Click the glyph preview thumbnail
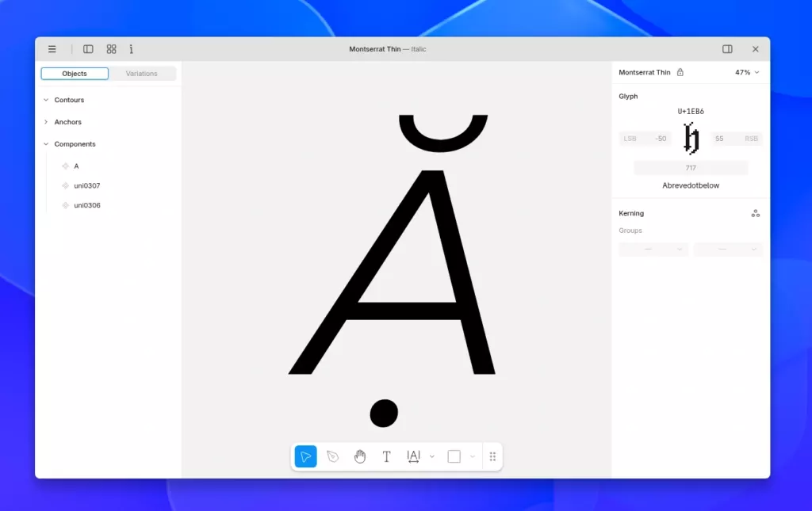The image size is (812, 511). coord(691,139)
